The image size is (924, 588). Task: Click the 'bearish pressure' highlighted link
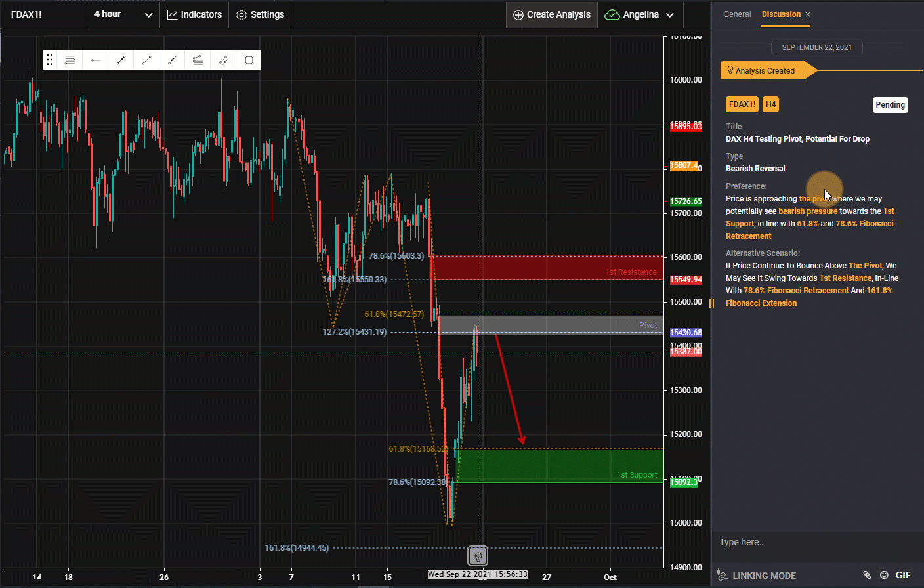coord(808,211)
